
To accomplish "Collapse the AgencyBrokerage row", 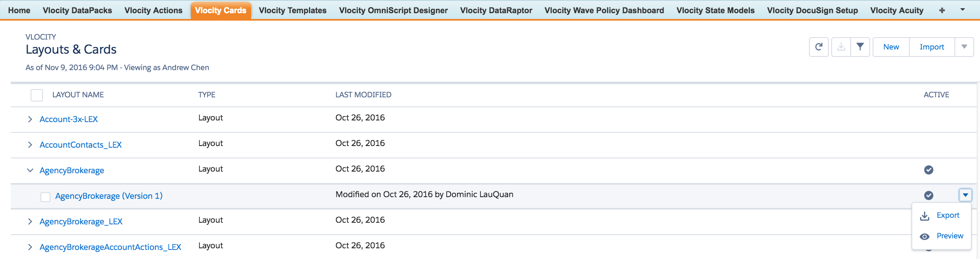I will tap(30, 170).
